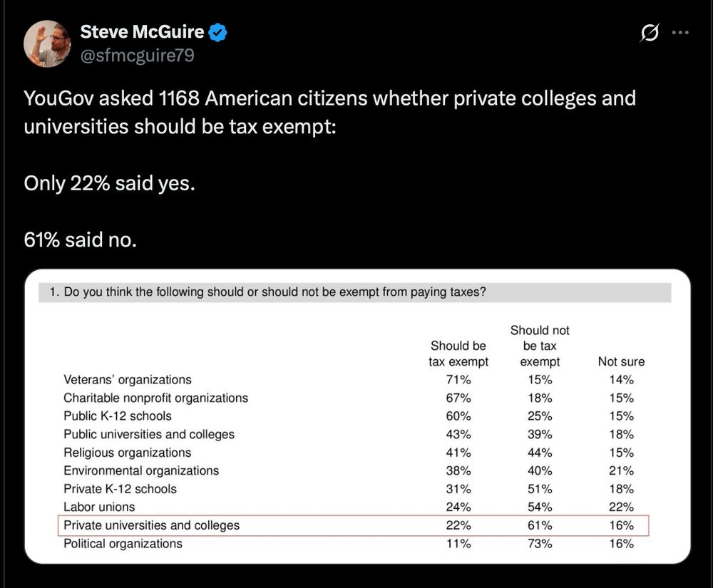
Task: Click the Grok slash-circle icon
Action: 650,33
